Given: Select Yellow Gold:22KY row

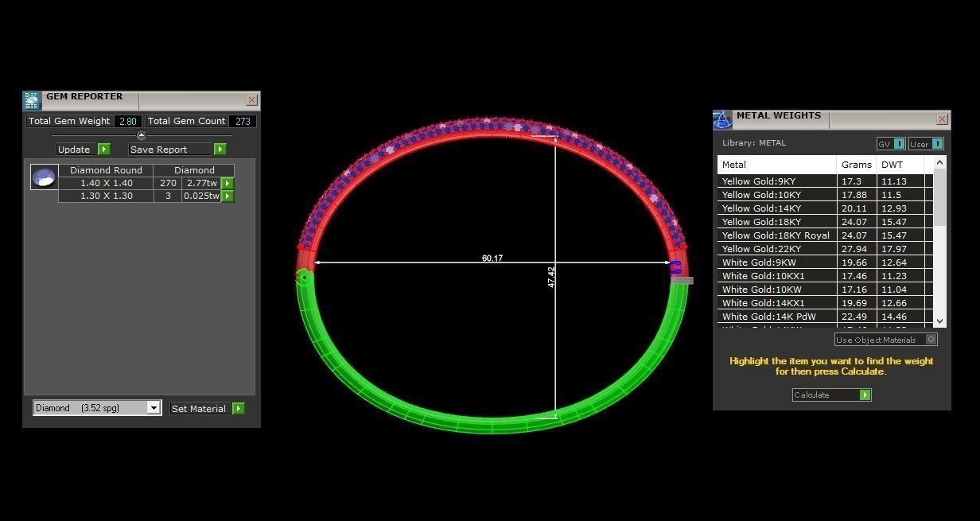Looking at the screenshot, I should point(825,249).
